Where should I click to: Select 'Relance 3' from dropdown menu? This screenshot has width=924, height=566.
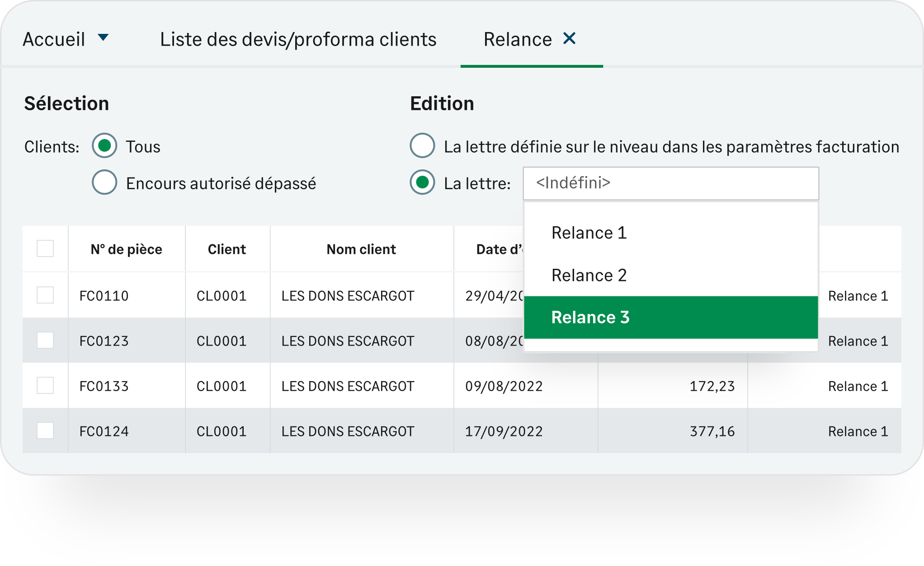590,317
